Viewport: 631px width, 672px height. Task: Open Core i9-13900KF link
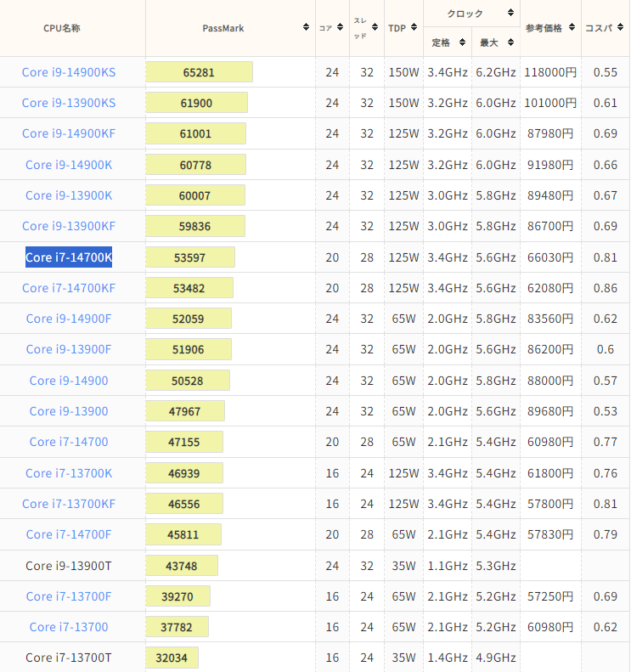pos(69,226)
